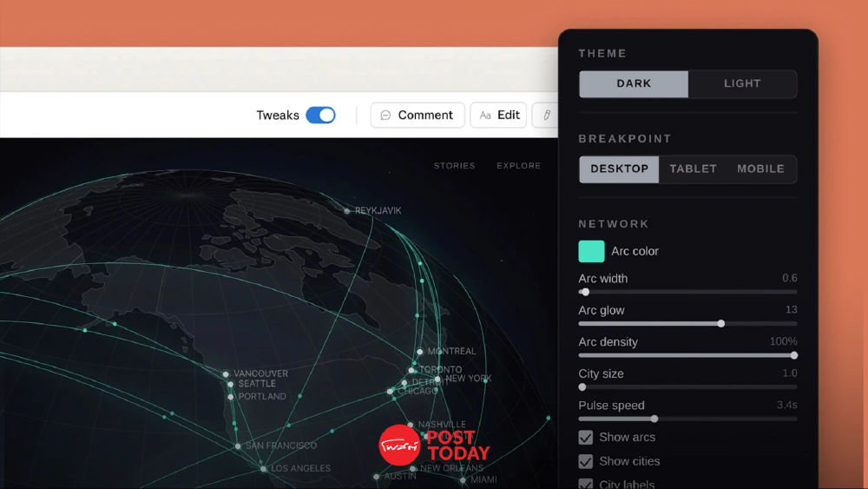The width and height of the screenshot is (868, 489).
Task: Open the STORIES nav link
Action: click(455, 166)
